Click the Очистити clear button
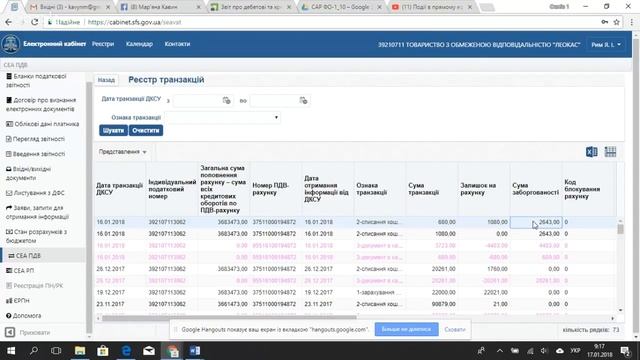The width and height of the screenshot is (640, 360). tap(146, 131)
